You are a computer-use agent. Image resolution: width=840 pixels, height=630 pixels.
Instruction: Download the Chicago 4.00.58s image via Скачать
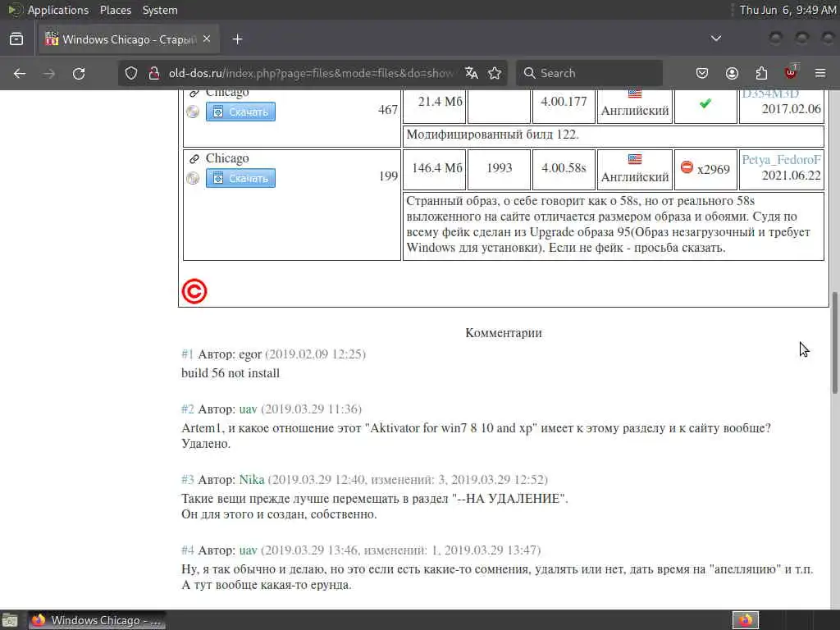point(240,178)
